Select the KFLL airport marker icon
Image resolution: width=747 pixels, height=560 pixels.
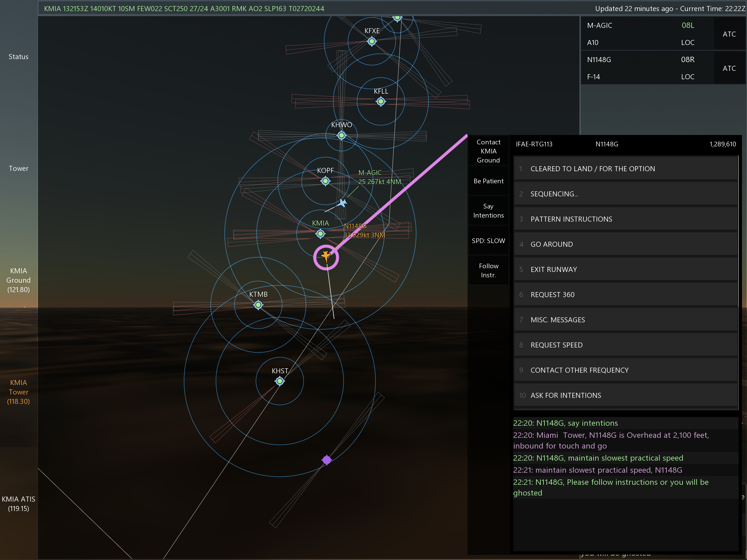[381, 101]
